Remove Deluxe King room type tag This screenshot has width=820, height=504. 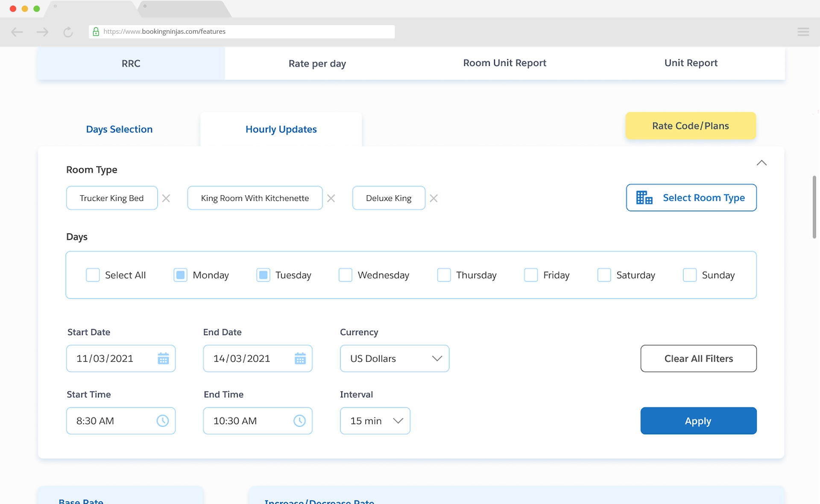click(x=435, y=198)
